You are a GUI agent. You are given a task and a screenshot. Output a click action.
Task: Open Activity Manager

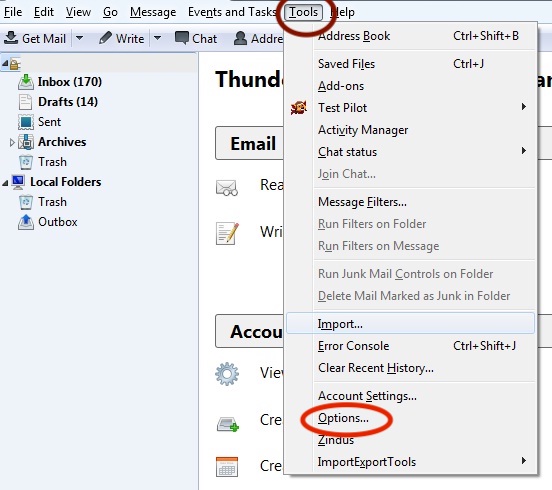(411, 130)
